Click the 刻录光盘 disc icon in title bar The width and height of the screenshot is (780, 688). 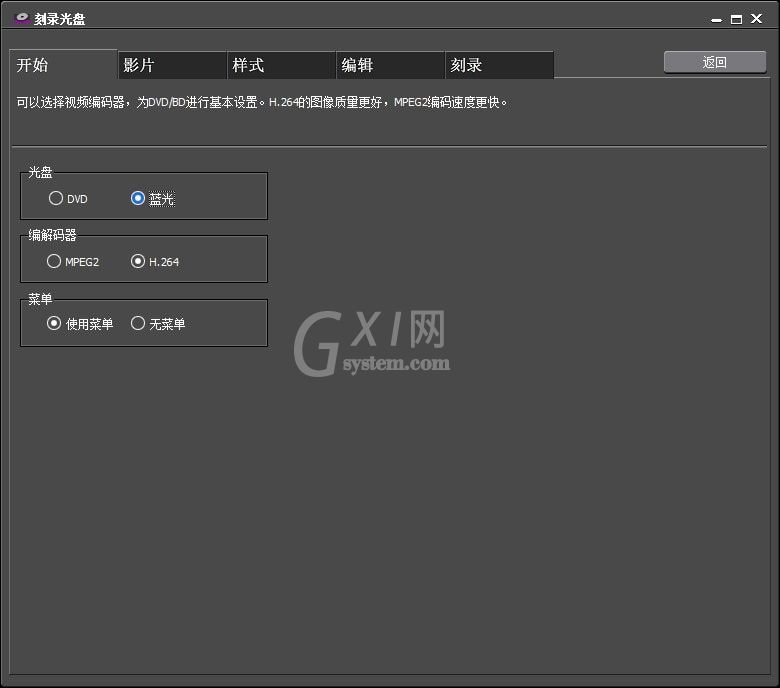22,18
